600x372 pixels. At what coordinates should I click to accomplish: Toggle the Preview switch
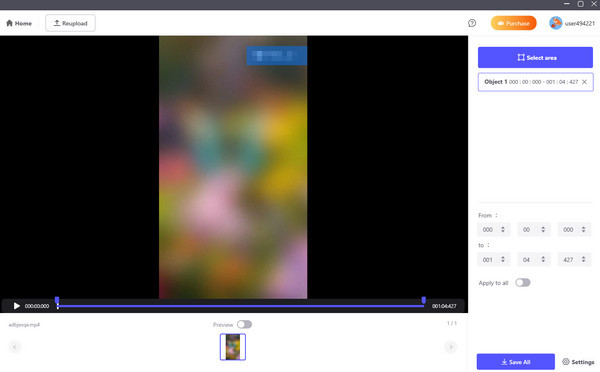click(244, 325)
